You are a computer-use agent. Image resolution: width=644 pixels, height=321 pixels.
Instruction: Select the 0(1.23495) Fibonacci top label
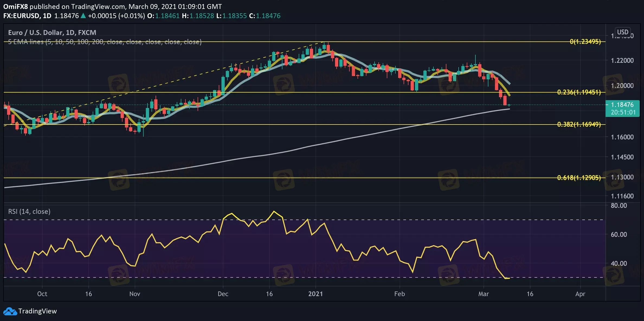click(x=585, y=42)
